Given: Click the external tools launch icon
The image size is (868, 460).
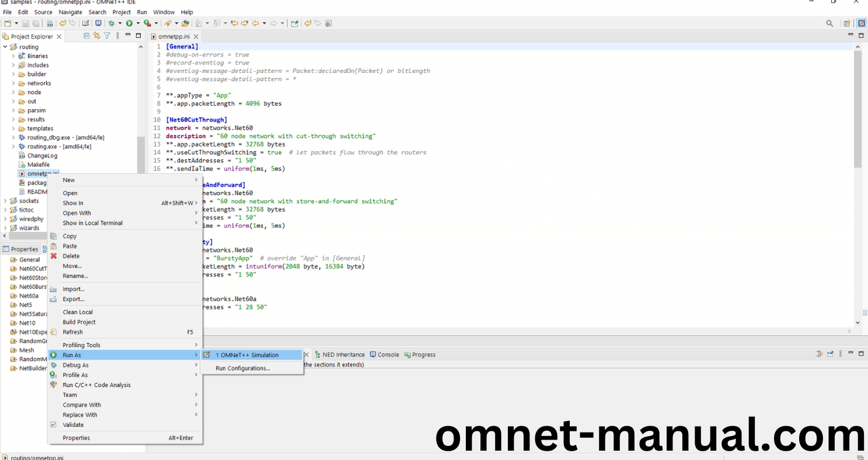Looking at the screenshot, I should [x=146, y=23].
